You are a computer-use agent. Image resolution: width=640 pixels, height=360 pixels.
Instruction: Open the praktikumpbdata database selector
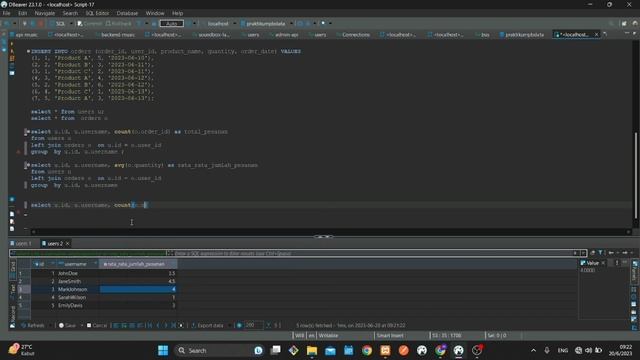[x=265, y=24]
